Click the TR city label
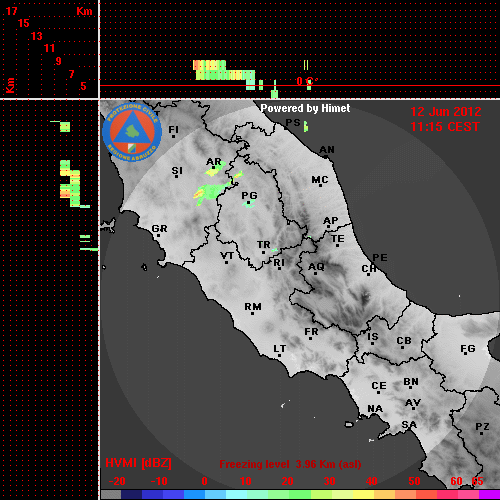The image size is (500, 500). click(x=264, y=245)
